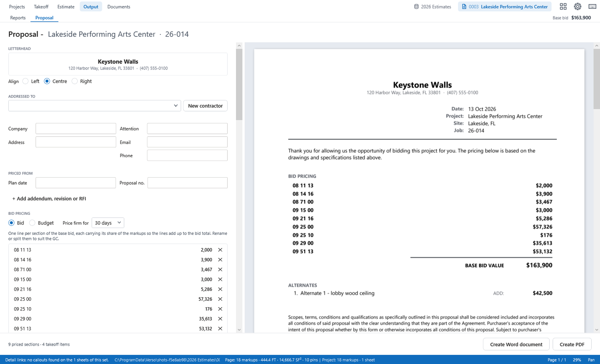The height and width of the screenshot is (364, 600).
Task: Click the preview pane's scrollbar thumb
Action: (x=597, y=79)
